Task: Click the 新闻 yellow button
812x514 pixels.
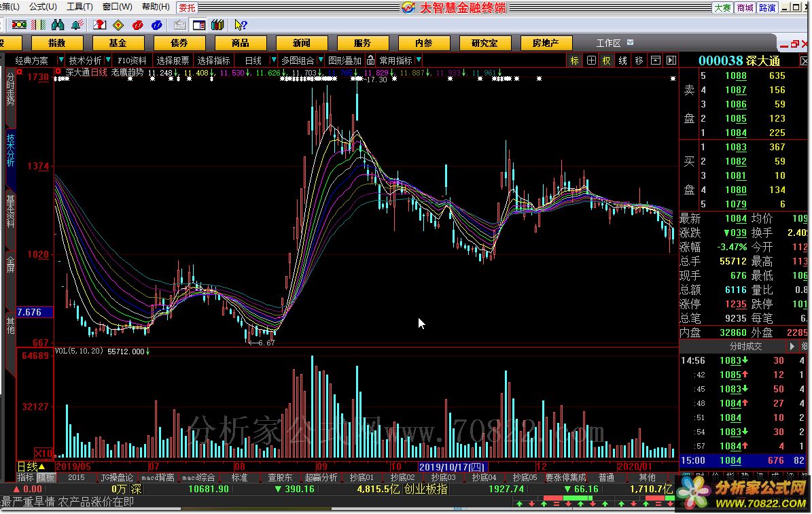Action: pos(302,43)
